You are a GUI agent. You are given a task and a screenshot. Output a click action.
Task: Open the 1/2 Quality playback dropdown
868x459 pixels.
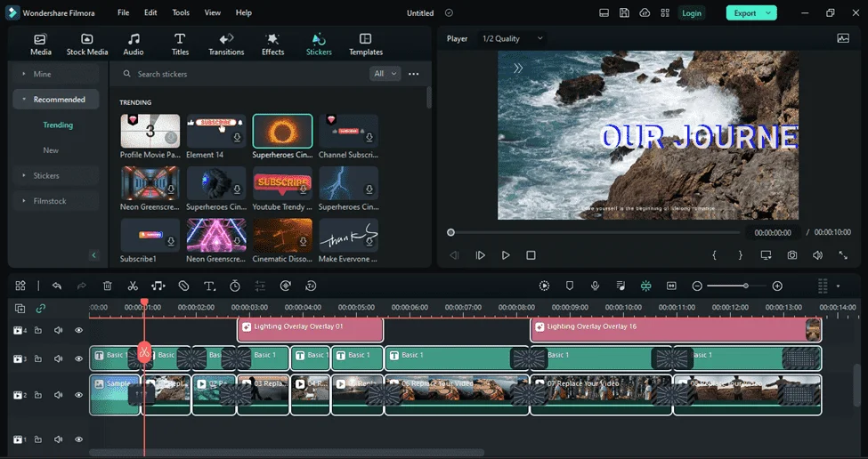point(512,39)
